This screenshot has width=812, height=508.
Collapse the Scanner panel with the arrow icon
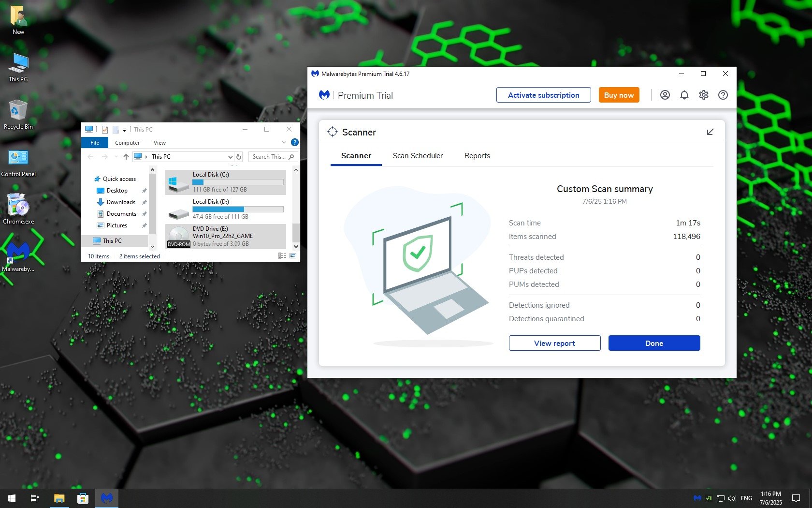710,132
